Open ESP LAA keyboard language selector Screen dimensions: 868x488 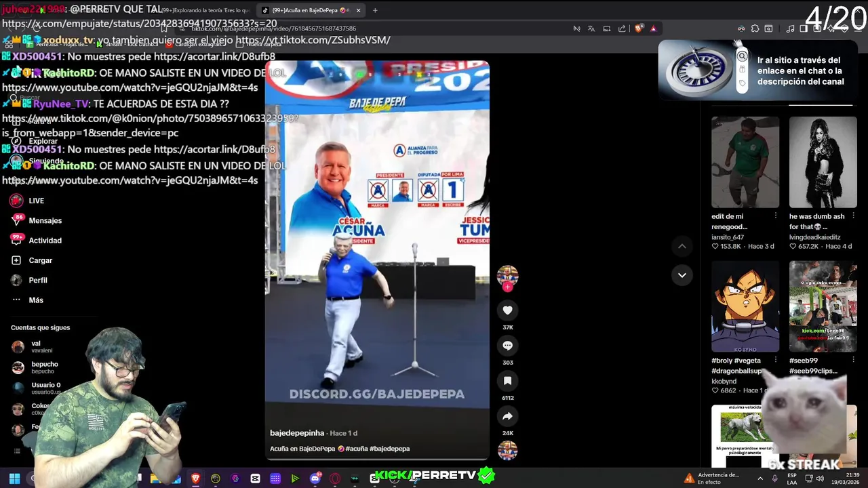(792, 479)
